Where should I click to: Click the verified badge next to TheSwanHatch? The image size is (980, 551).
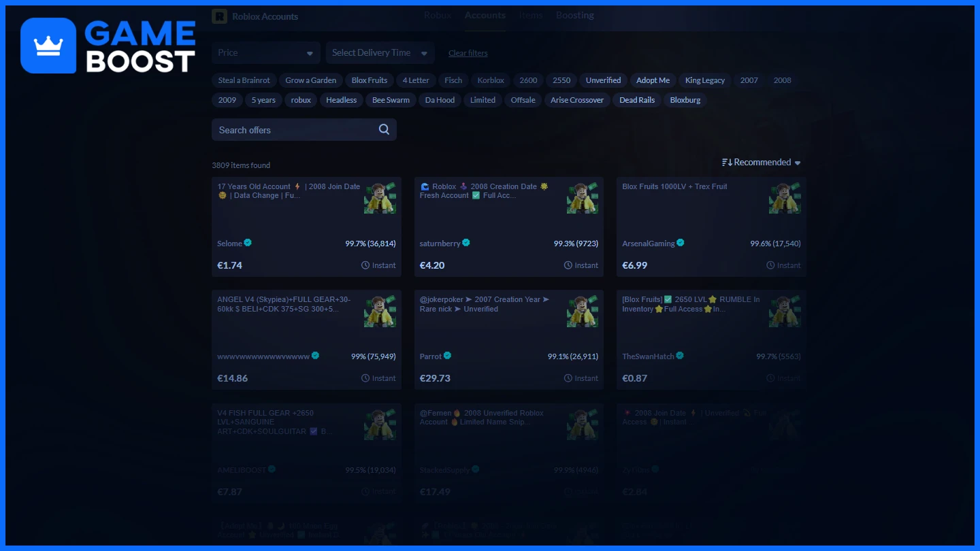point(680,356)
